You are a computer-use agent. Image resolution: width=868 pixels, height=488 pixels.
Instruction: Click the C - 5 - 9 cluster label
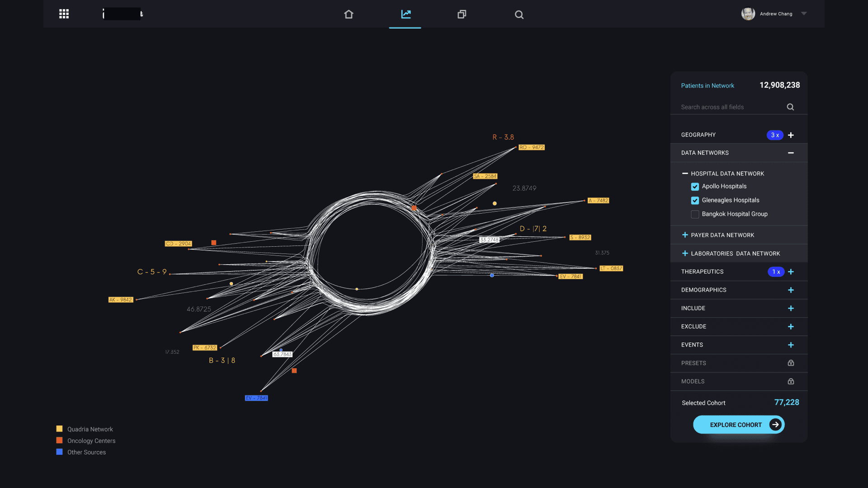pyautogui.click(x=152, y=272)
